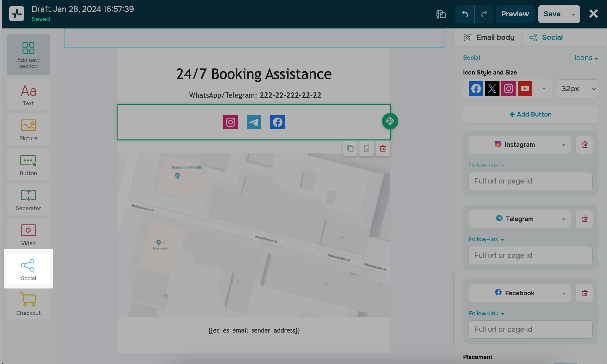The image size is (607, 364).
Task: Delete the Instagram social button
Action: [584, 145]
